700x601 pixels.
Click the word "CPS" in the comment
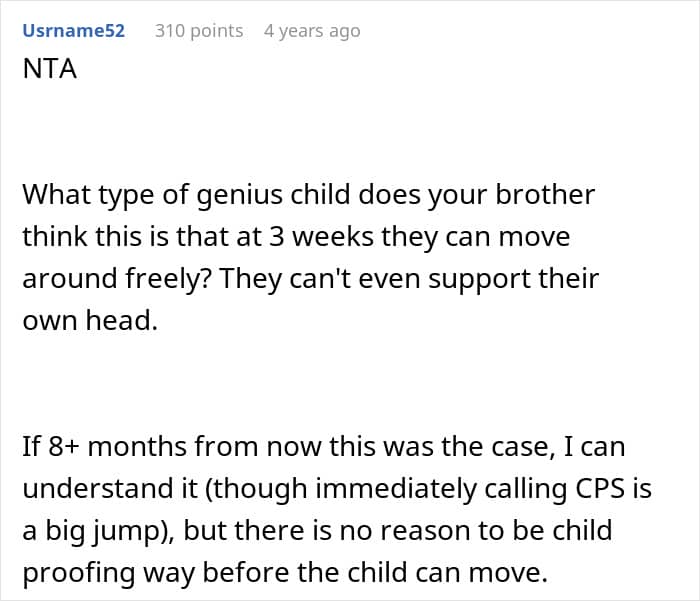(x=600, y=488)
